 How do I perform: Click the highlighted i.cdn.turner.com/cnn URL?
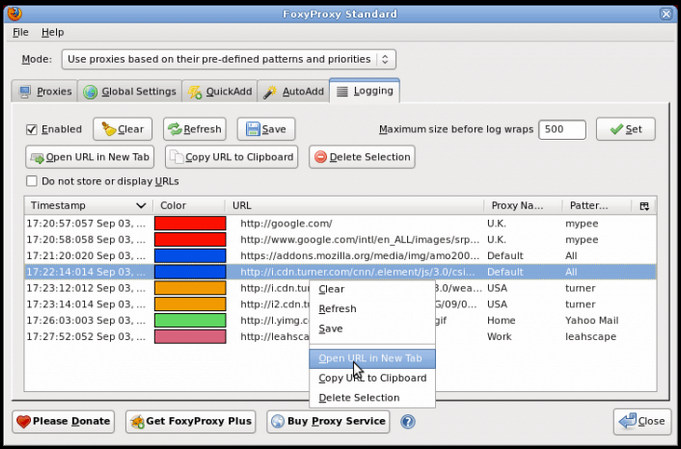tap(358, 272)
